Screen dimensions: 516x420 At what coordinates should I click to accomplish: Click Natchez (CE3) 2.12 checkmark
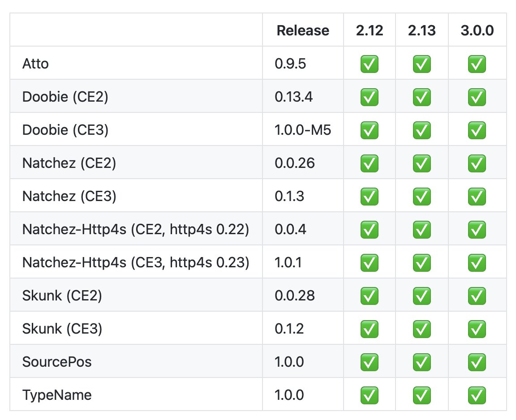pos(369,197)
